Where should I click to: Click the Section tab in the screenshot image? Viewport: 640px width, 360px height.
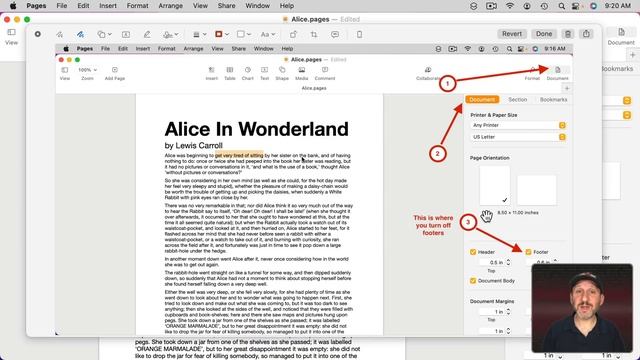[518, 100]
